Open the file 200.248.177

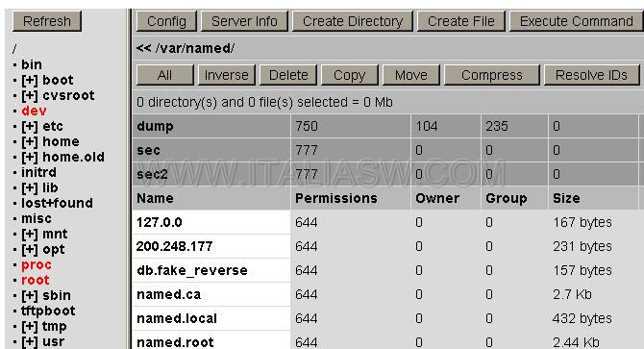(175, 246)
